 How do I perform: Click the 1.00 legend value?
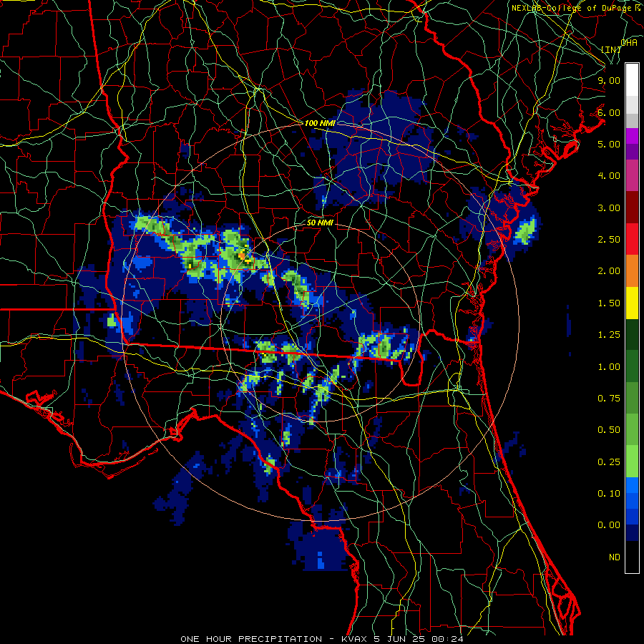(x=609, y=367)
